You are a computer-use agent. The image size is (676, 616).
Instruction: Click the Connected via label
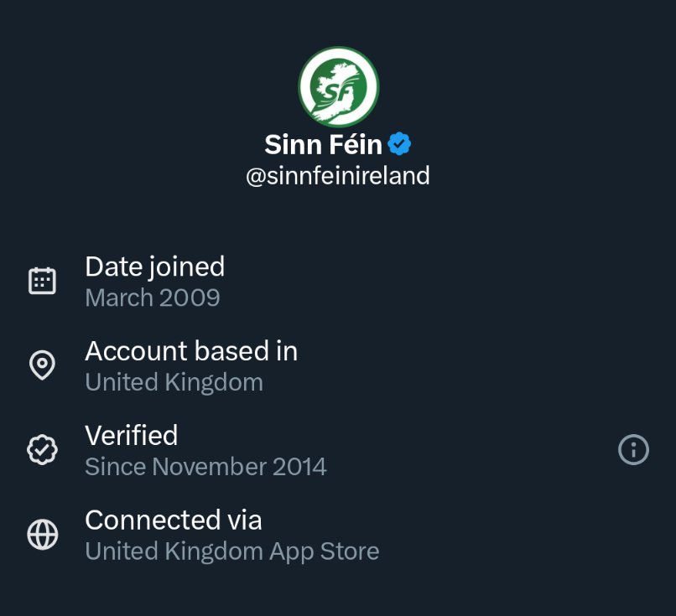pos(174,520)
